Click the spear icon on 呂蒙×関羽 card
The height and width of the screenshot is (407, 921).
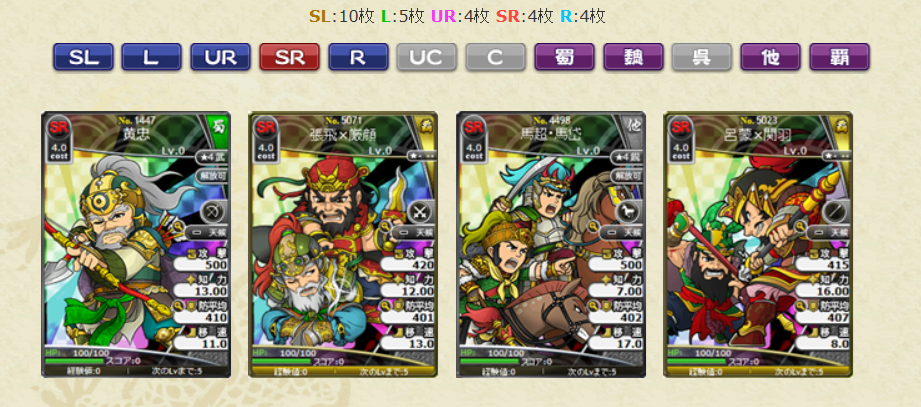836,211
